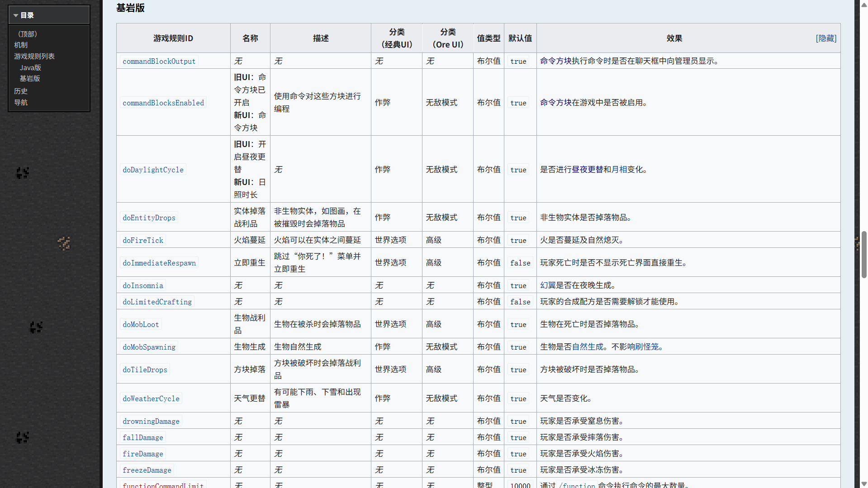Click 天气更替 name cell
868x488 pixels.
[250, 398]
